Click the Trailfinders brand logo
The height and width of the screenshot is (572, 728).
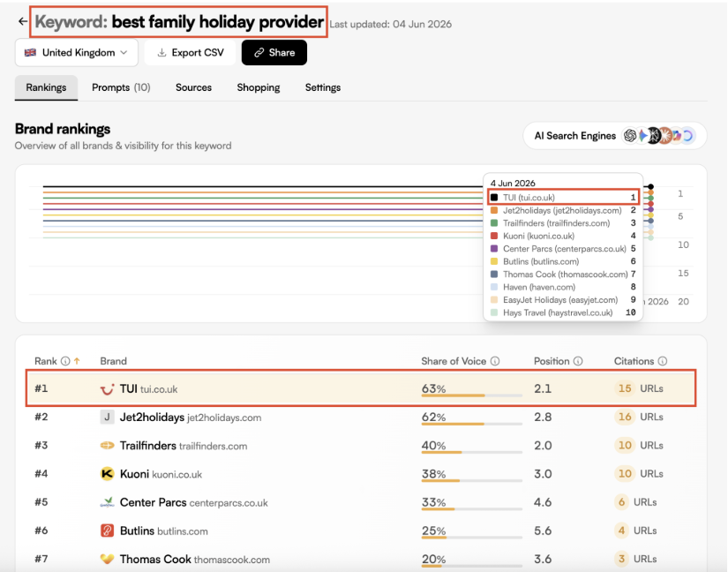pyautogui.click(x=108, y=445)
